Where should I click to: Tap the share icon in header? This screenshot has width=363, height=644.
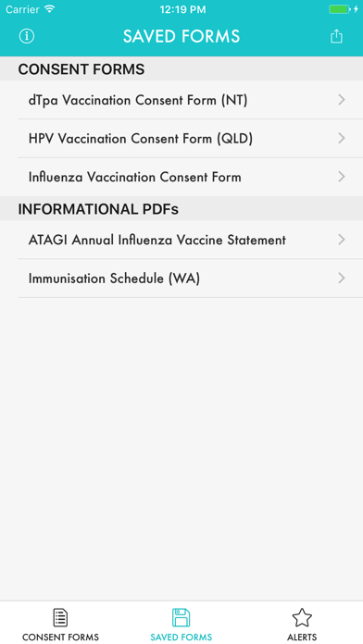coord(336,36)
